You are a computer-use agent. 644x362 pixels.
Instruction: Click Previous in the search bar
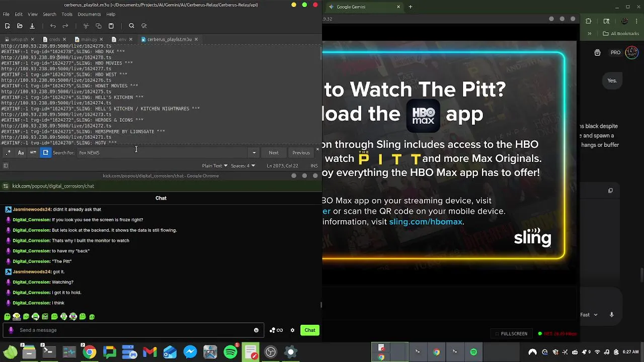pos(301,153)
